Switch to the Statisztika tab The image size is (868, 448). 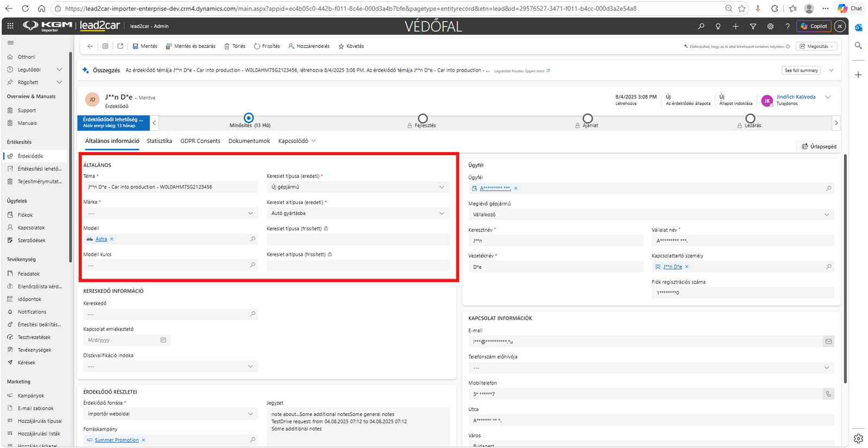pyautogui.click(x=159, y=141)
